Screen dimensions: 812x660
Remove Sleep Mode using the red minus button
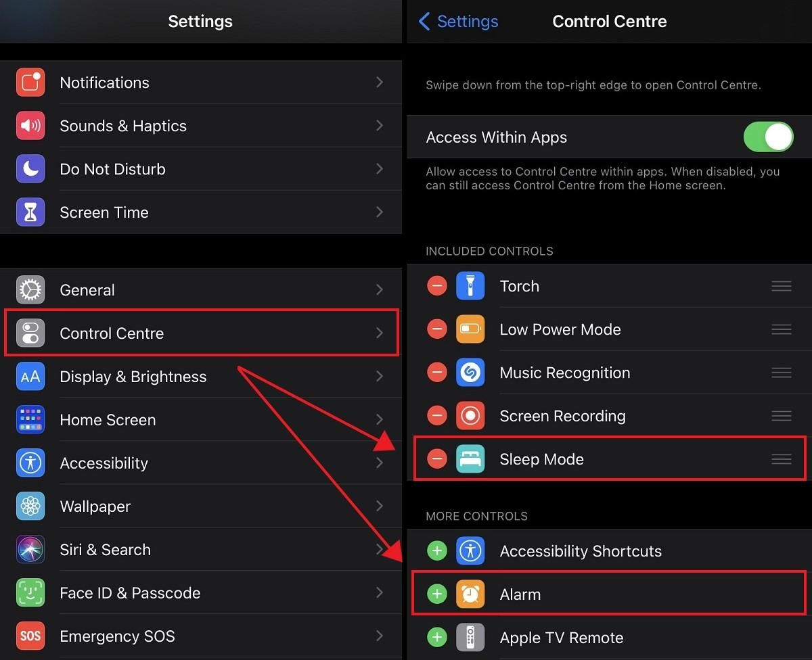pyautogui.click(x=436, y=458)
